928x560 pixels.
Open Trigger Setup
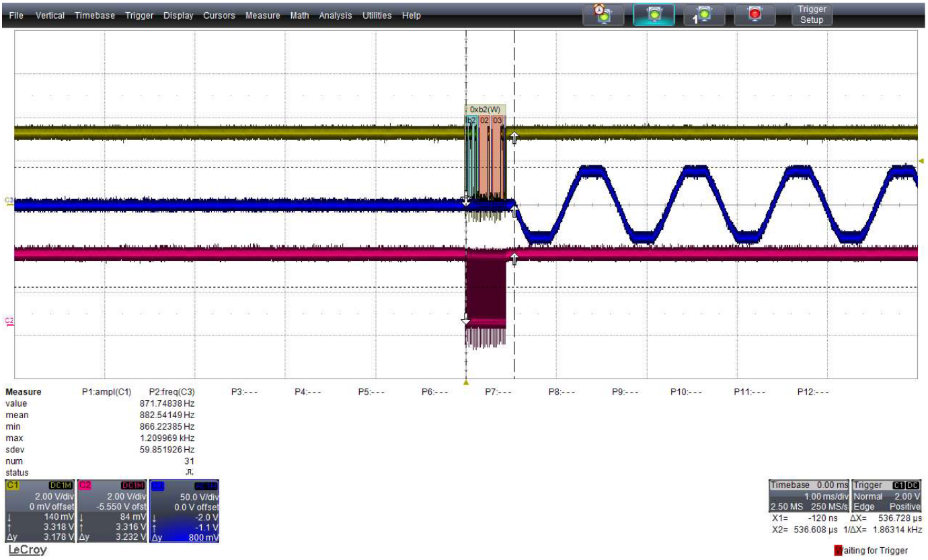point(812,15)
